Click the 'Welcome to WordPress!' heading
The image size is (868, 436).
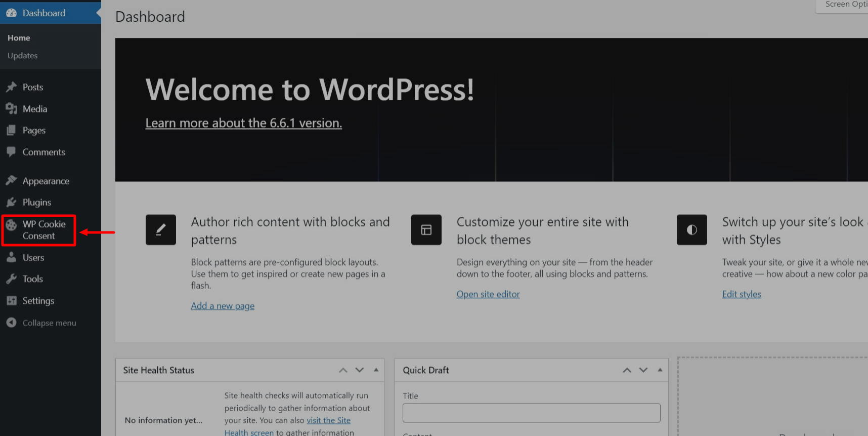tap(310, 90)
